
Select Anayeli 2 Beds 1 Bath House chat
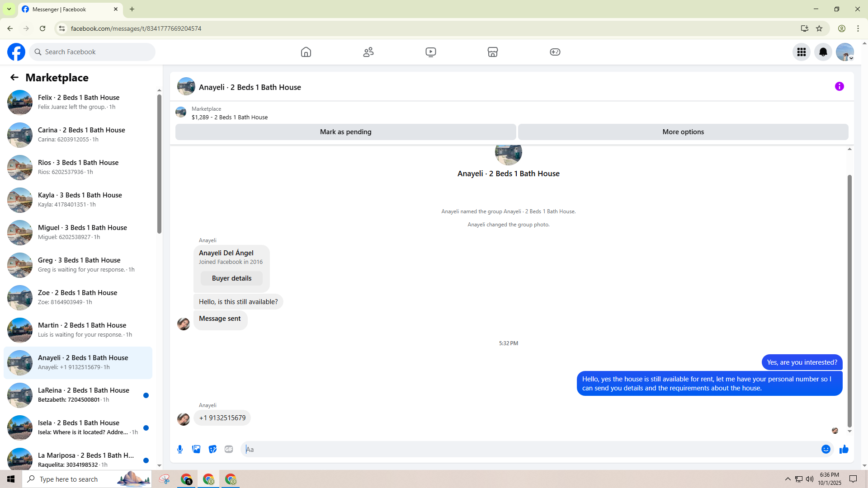click(x=78, y=362)
